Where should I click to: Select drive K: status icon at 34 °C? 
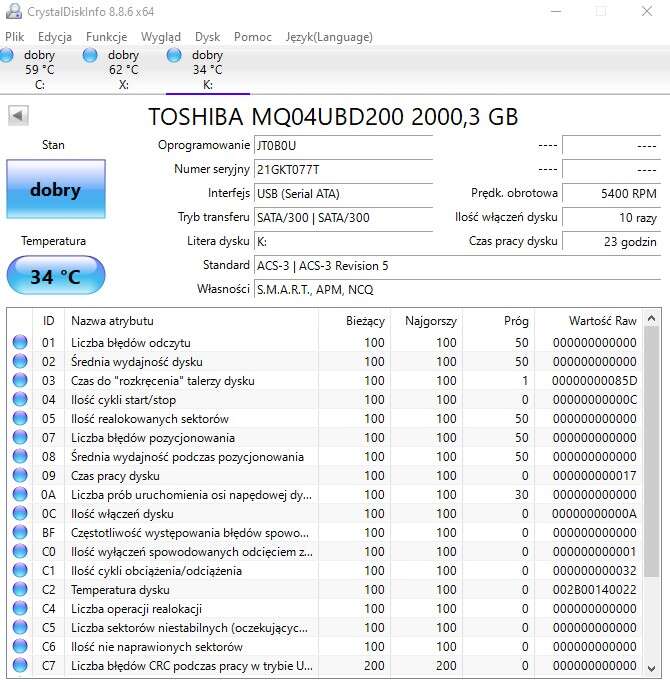click(175, 56)
